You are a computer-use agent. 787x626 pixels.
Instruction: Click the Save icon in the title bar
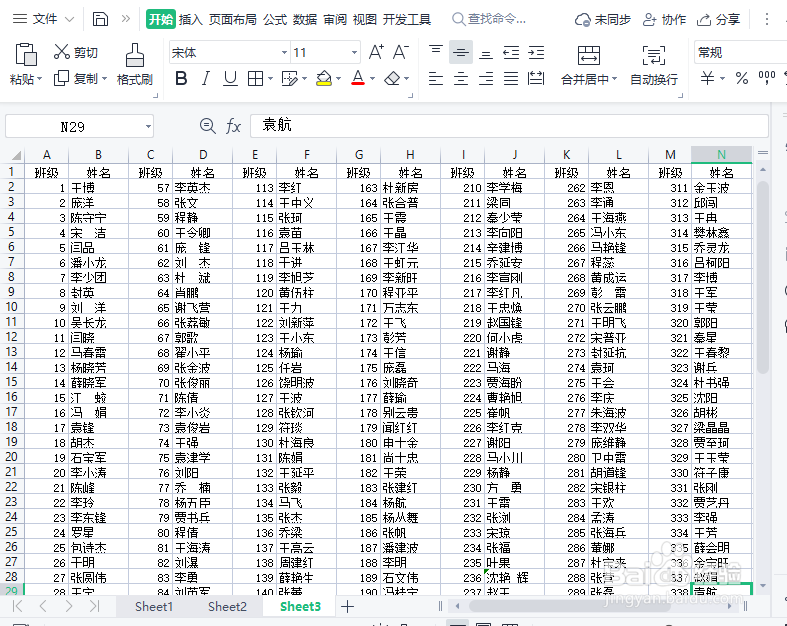100,19
